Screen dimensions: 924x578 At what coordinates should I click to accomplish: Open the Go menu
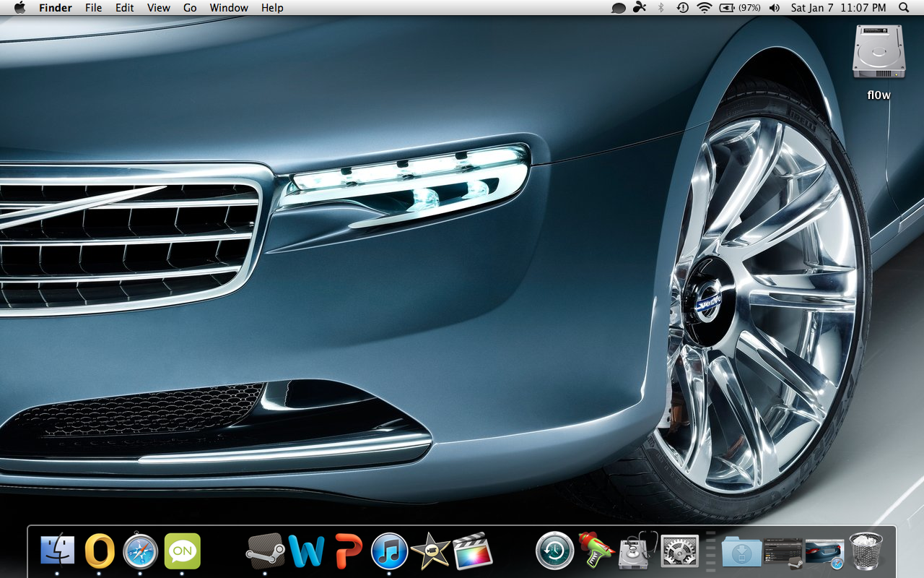coord(190,8)
